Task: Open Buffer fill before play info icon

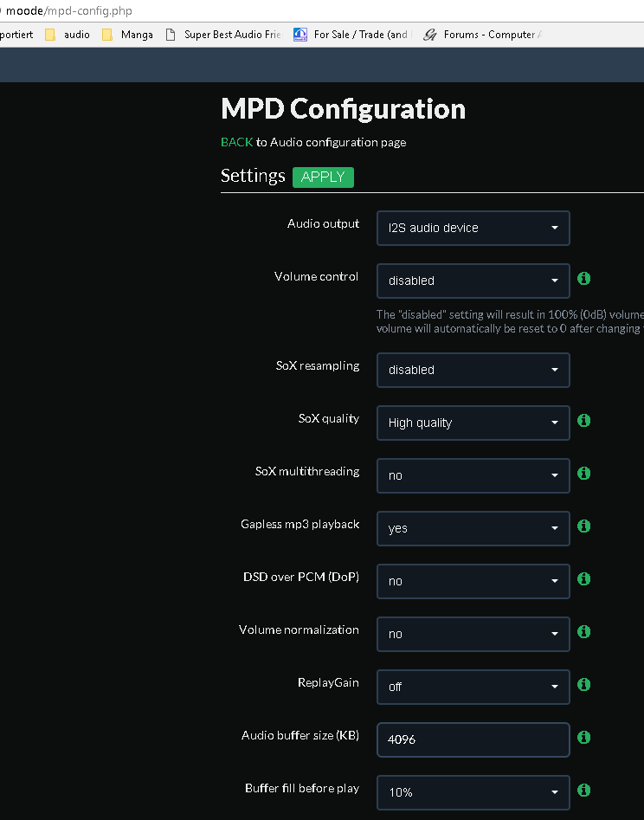Action: 583,790
